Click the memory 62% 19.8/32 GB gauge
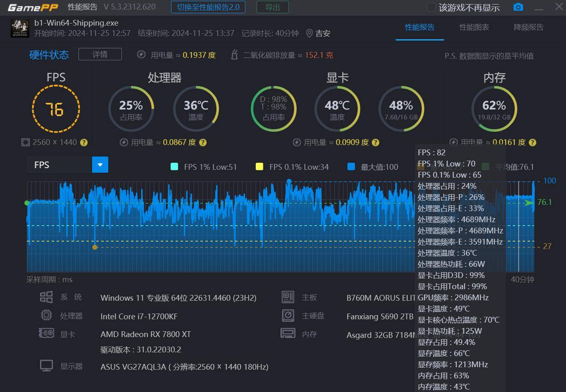This screenshot has height=392, width=566. tap(494, 109)
